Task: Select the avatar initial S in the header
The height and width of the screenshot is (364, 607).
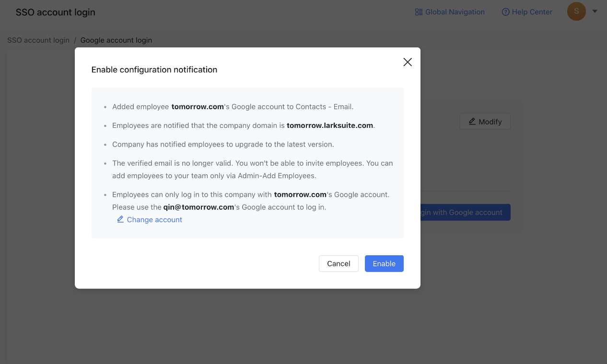Action: click(576, 11)
